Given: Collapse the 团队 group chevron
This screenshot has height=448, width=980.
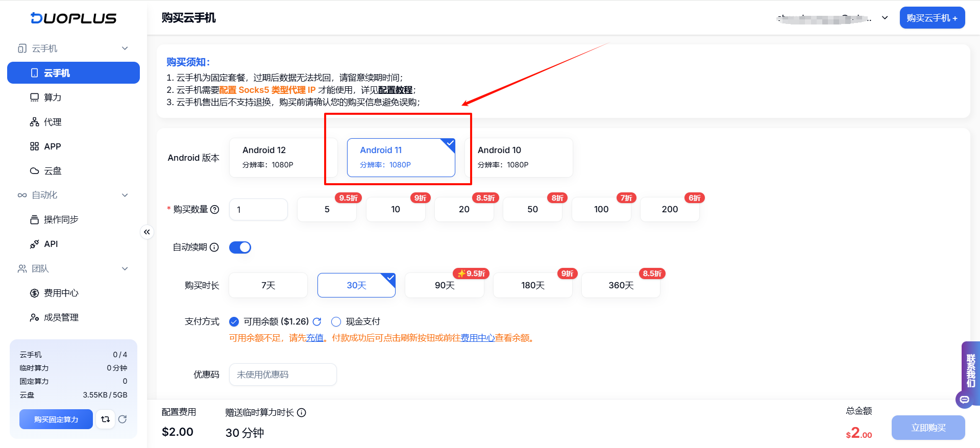Looking at the screenshot, I should 125,268.
